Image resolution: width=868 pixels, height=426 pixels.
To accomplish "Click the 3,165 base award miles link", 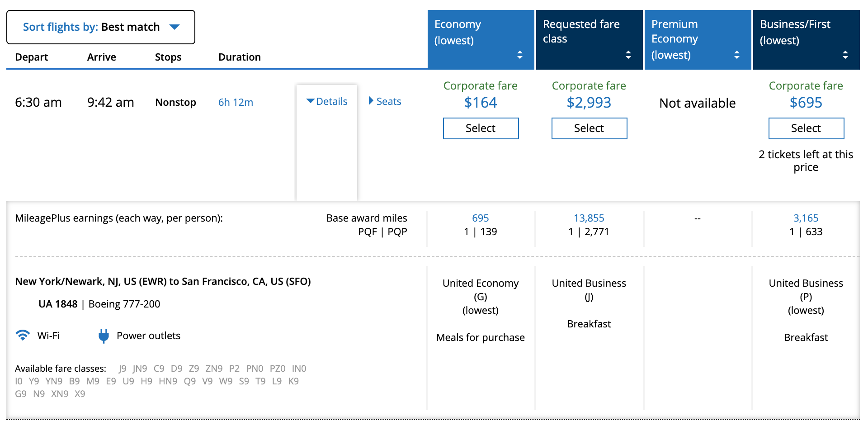I will (x=806, y=218).
